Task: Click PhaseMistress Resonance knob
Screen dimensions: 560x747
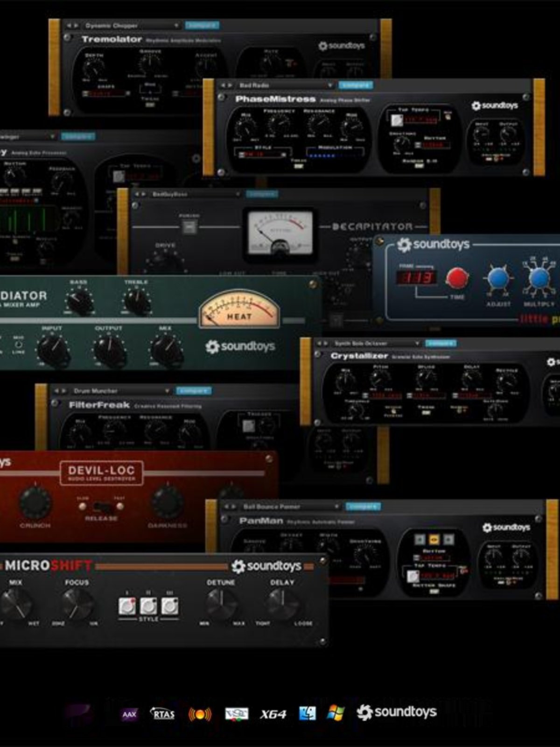Action: [x=319, y=125]
